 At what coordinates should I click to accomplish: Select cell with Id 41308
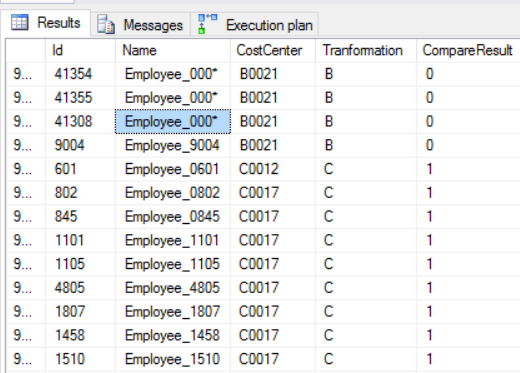[x=80, y=121]
